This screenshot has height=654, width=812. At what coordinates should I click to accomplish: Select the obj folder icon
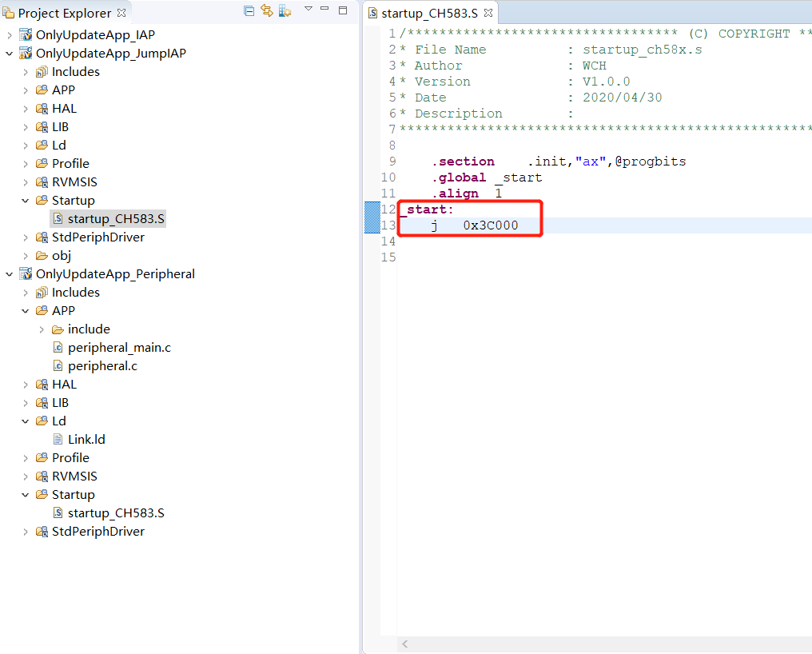[42, 256]
